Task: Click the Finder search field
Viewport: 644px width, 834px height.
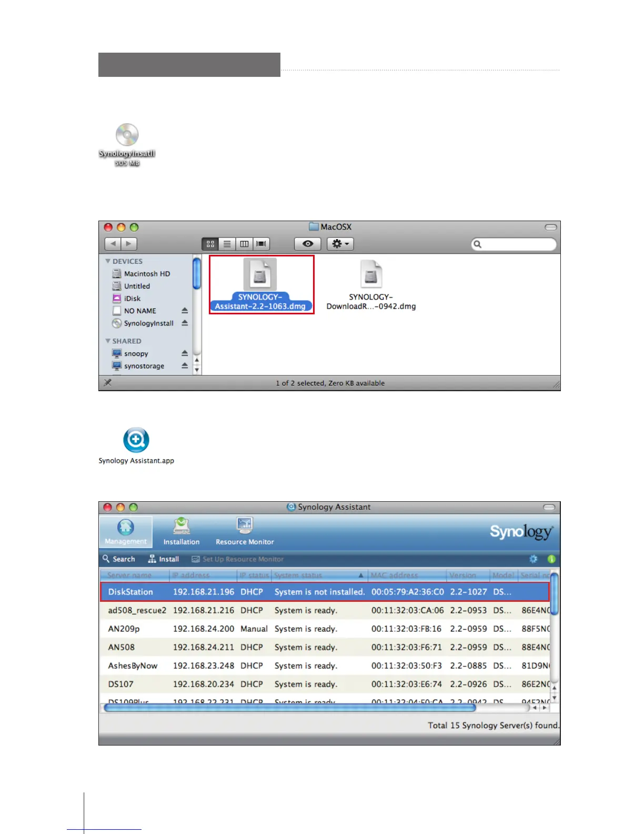Action: click(x=514, y=244)
